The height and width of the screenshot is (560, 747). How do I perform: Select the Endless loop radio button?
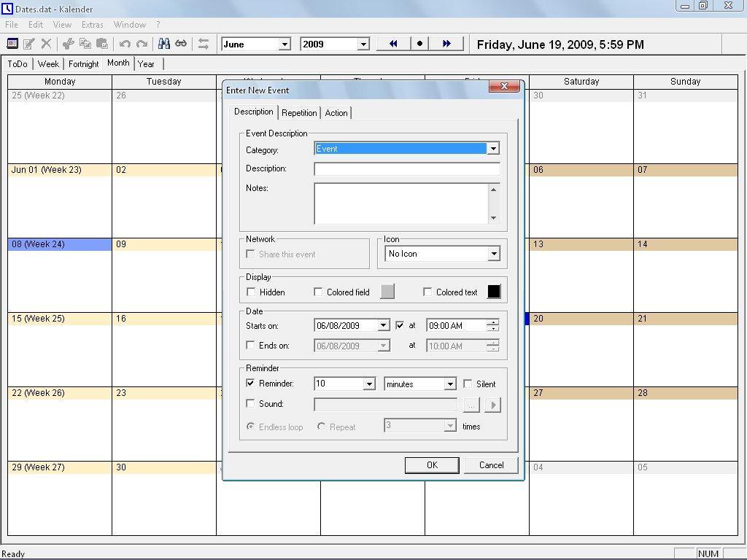[250, 426]
